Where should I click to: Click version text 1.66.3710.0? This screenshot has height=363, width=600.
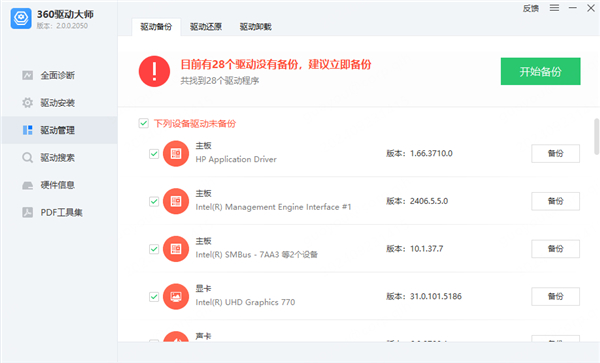click(431, 153)
